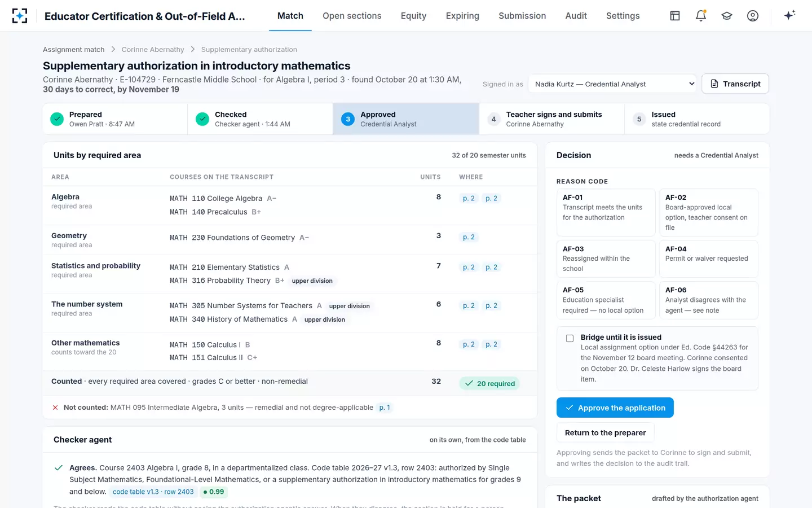Open p. 2 link in Geometry row

(469, 237)
